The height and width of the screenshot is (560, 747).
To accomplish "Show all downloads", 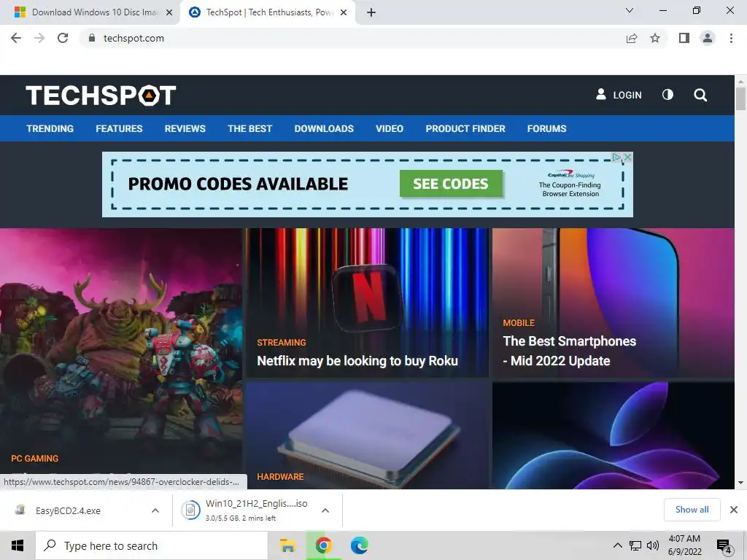I will coord(692,510).
